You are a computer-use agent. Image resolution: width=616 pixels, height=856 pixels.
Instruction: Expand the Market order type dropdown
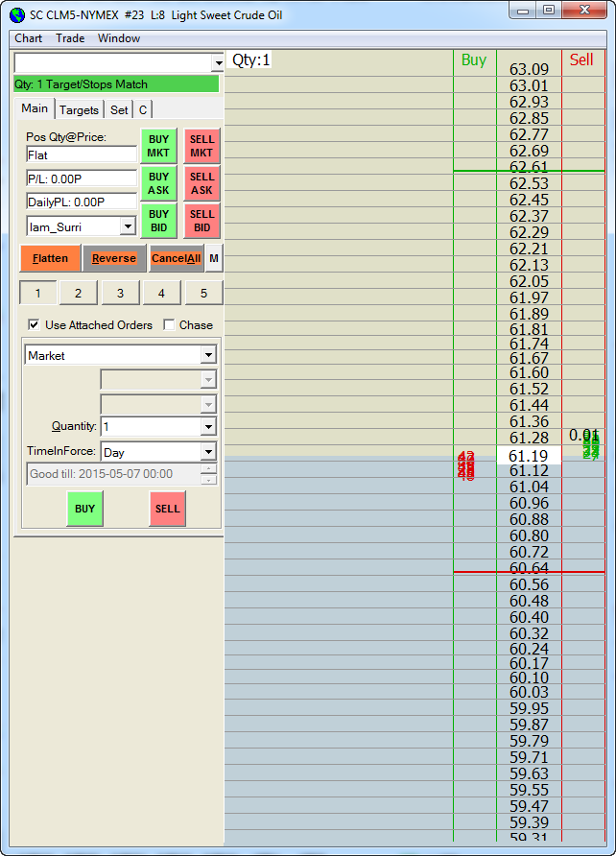pyautogui.click(x=208, y=355)
